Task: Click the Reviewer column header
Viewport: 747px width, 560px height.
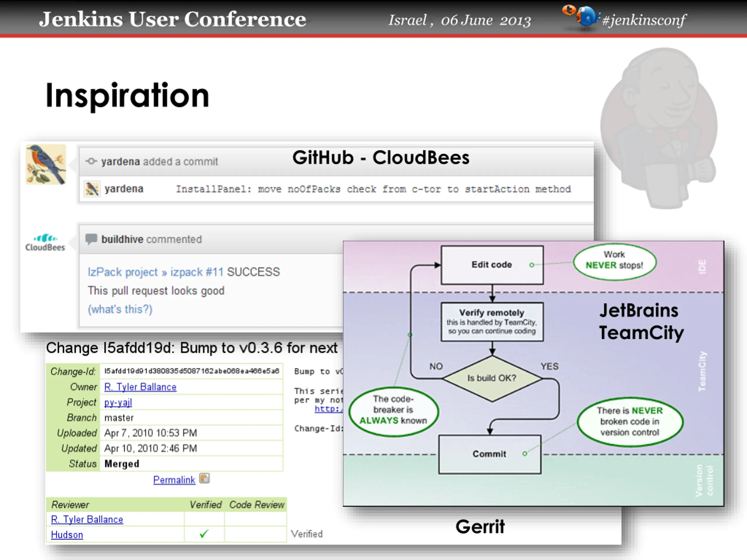Action: click(70, 505)
